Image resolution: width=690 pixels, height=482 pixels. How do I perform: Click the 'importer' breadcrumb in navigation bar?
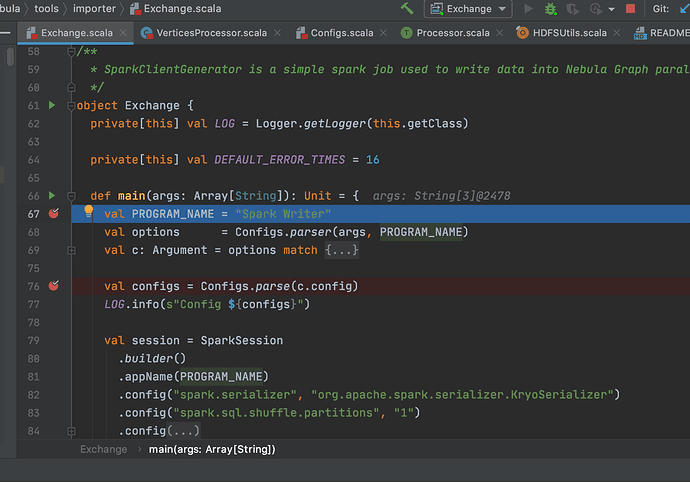click(x=94, y=8)
